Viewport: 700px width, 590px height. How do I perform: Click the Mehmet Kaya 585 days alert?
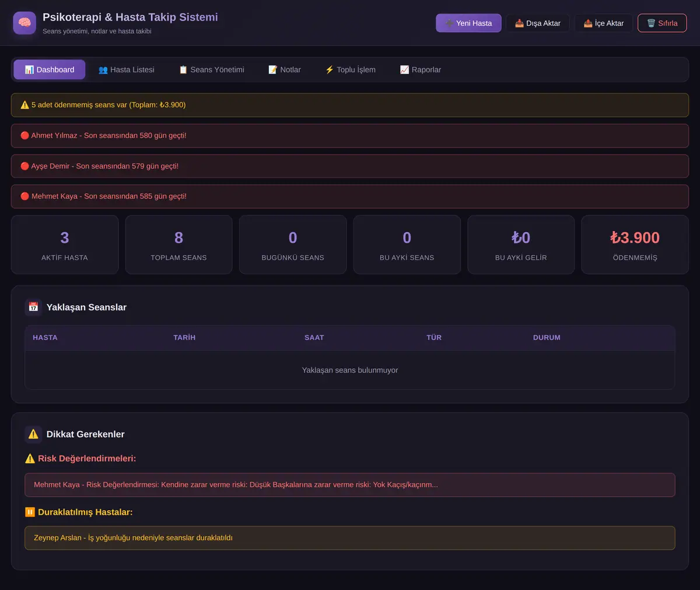pyautogui.click(x=350, y=196)
